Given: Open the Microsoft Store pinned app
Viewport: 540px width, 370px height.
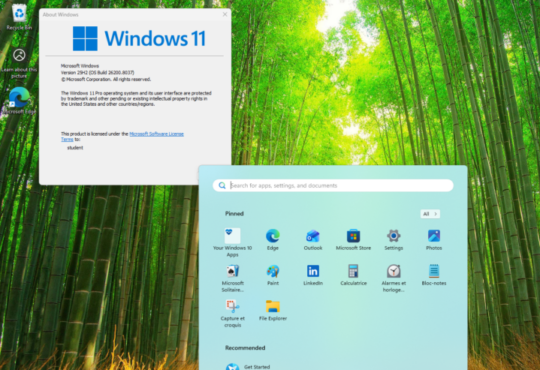Looking at the screenshot, I should (x=353, y=239).
